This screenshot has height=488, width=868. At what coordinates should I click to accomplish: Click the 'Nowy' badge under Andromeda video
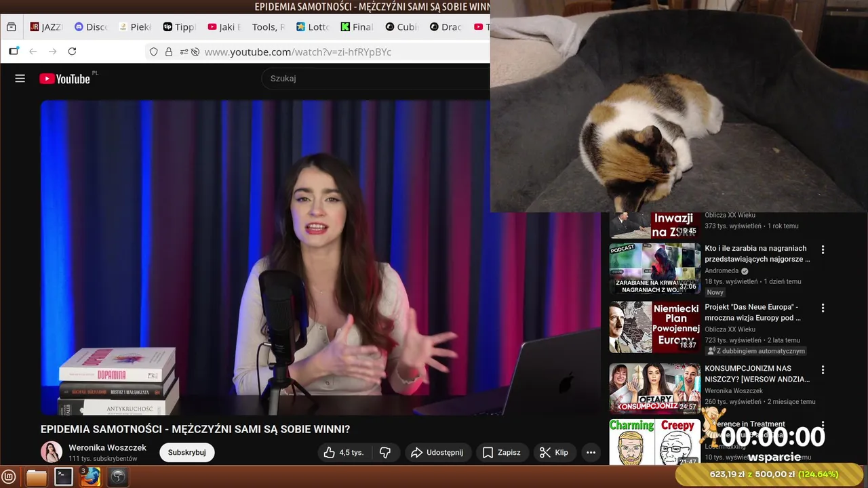click(x=715, y=292)
